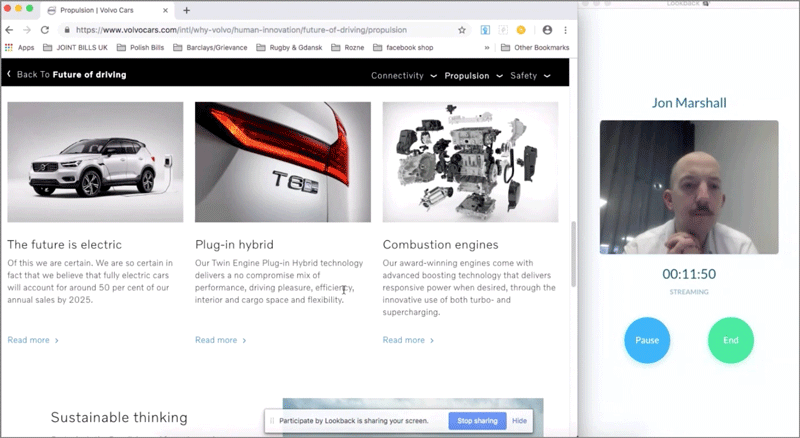Screen dimensions: 800x438
Task: Click the Jon Marshall name in Lookback
Action: point(689,103)
